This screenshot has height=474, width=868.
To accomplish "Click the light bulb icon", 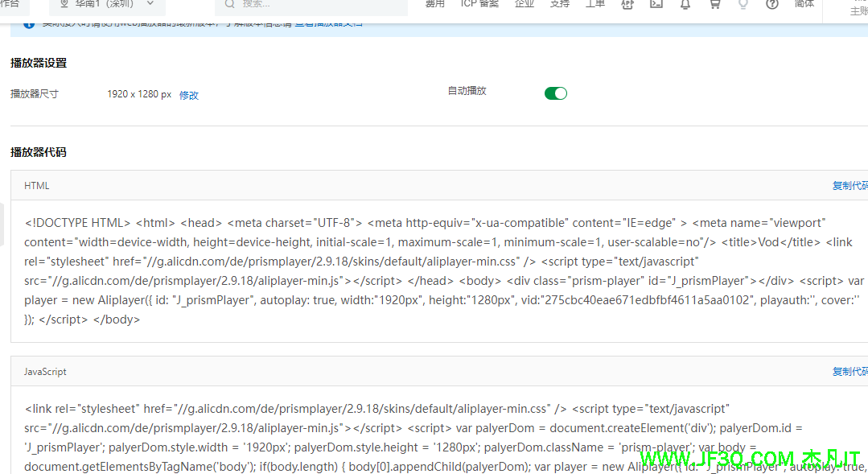I will pyautogui.click(x=743, y=4).
